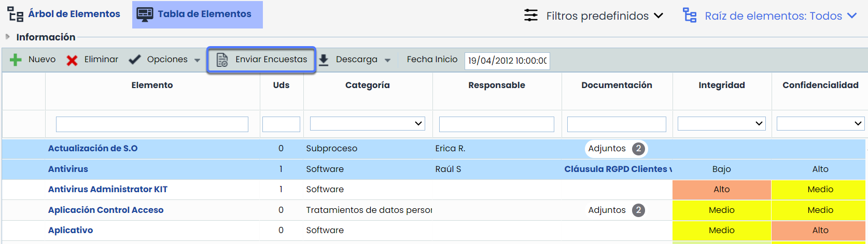Click the Filtros predefinidos sliders icon
The width and height of the screenshot is (868, 244).
coord(531,16)
